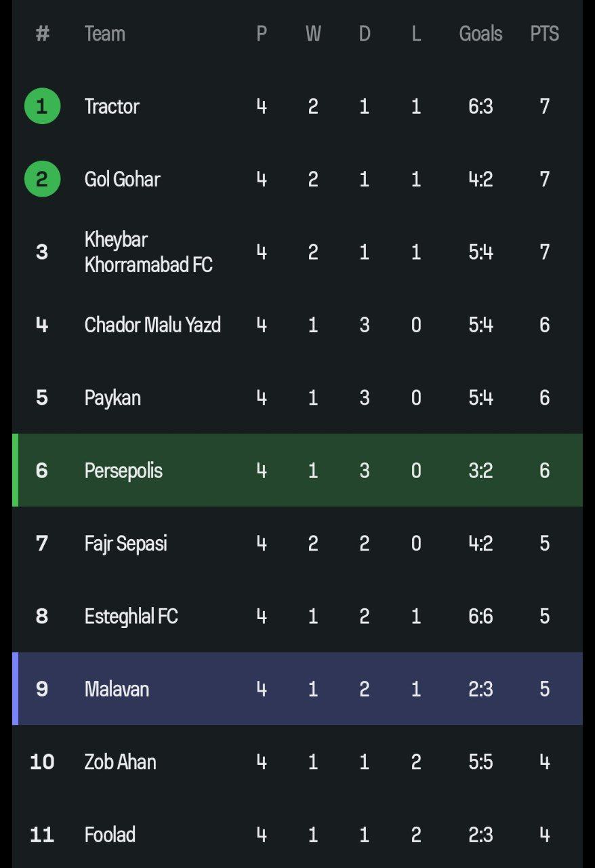Sort by Goals column header
Image resolution: width=595 pixels, height=868 pixels.
point(480,34)
